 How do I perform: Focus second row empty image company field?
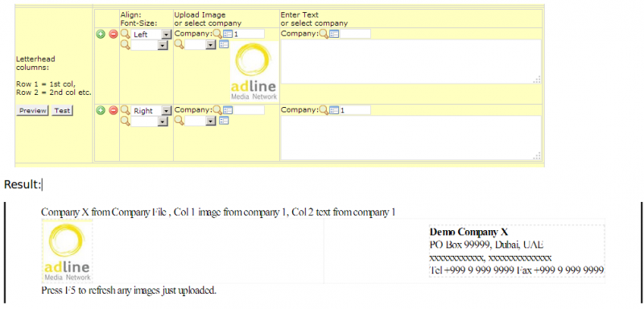pos(249,110)
